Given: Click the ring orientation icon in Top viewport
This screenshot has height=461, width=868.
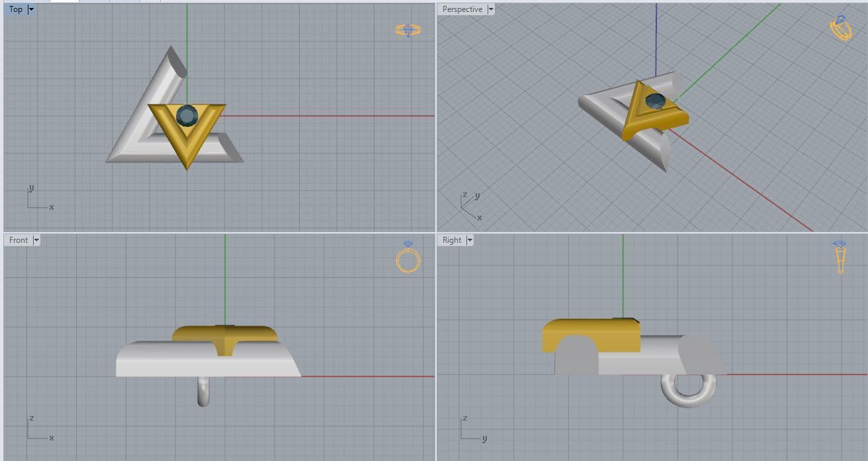Looking at the screenshot, I should click(408, 30).
